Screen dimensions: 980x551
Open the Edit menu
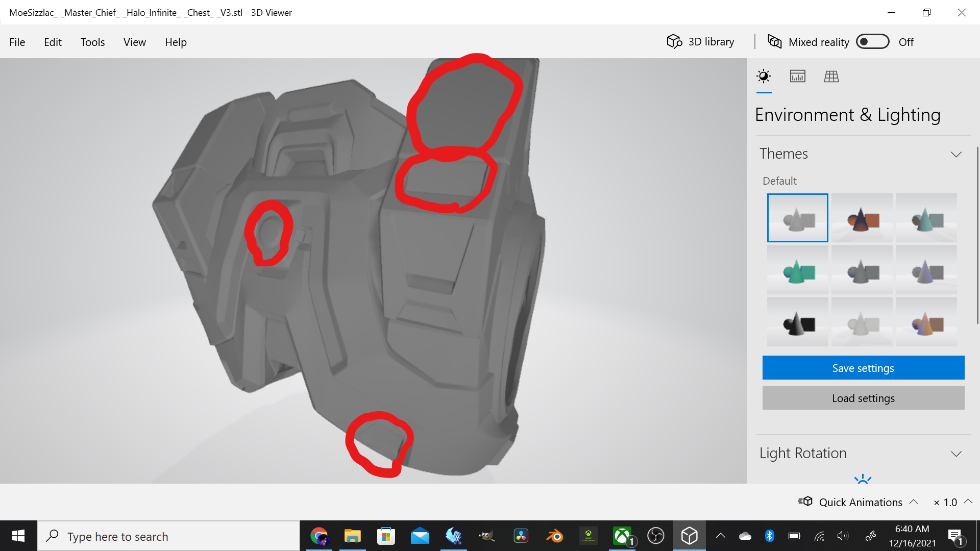click(x=53, y=42)
